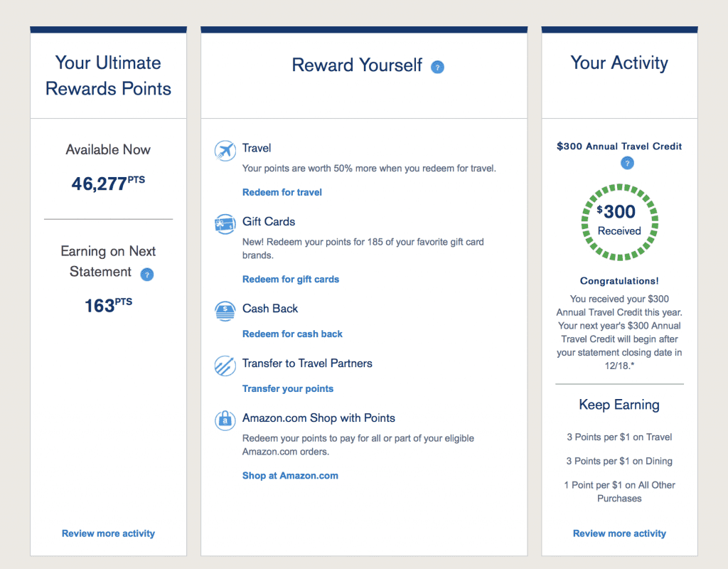This screenshot has width=728, height=569.
Task: Choose Redeem for cash back
Action: [292, 334]
